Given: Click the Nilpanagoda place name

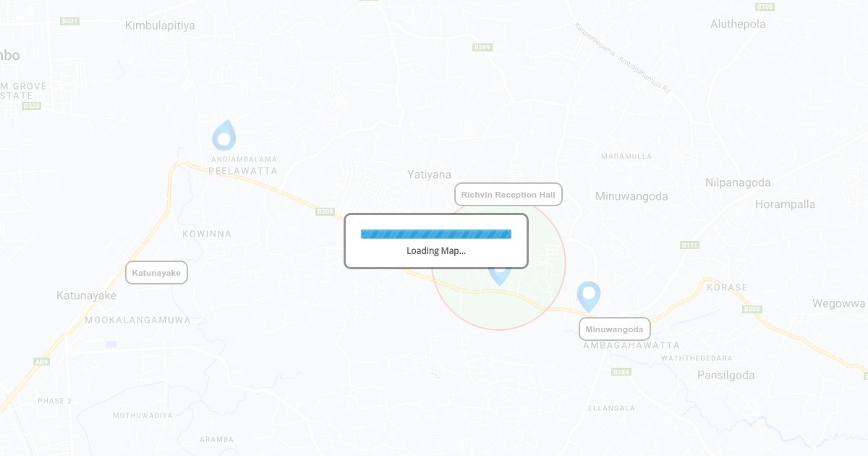Looking at the screenshot, I should [x=738, y=182].
